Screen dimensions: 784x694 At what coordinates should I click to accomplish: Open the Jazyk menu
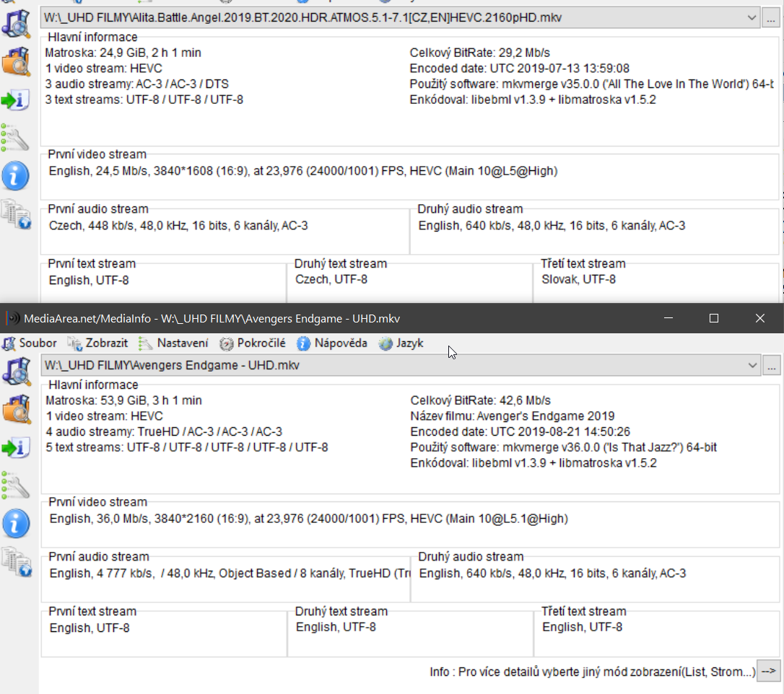401,343
